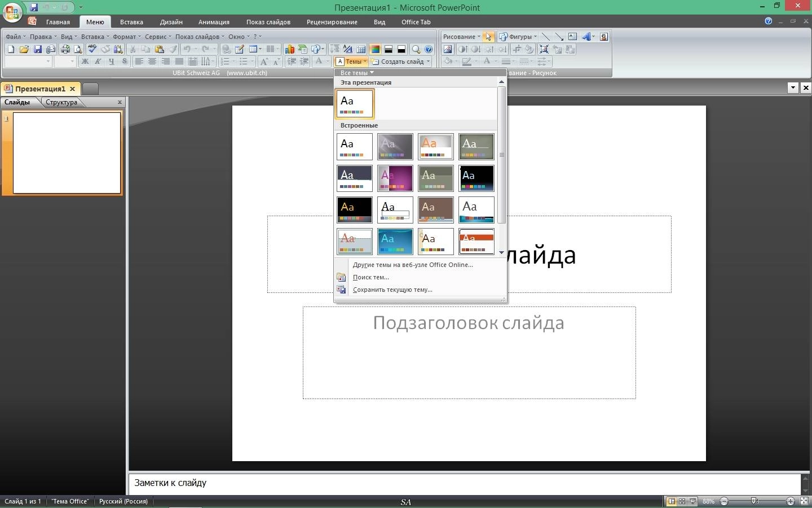Viewport: 812px width, 508px height.
Task: Insert a chart using the chart icon
Action: (289, 49)
